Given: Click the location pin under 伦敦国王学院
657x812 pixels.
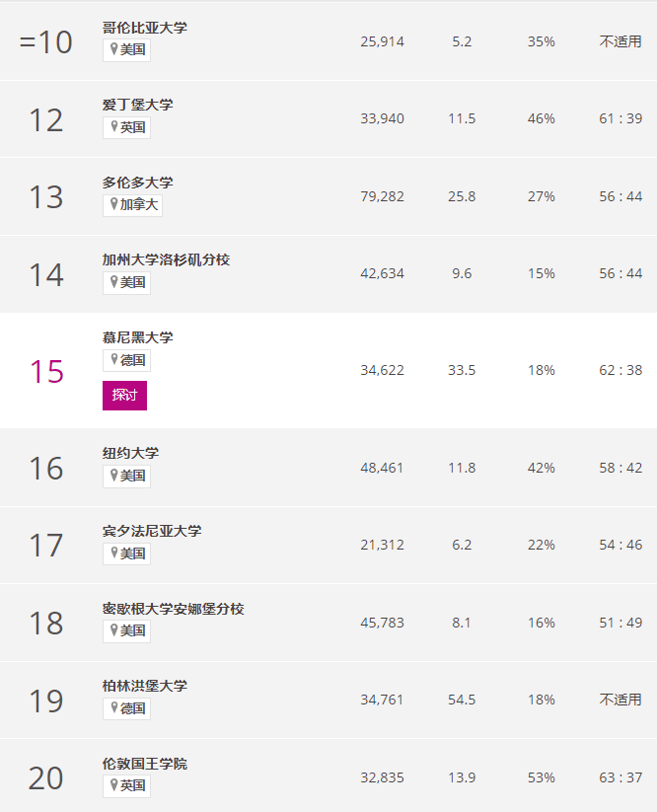Looking at the screenshot, I should click(113, 785).
